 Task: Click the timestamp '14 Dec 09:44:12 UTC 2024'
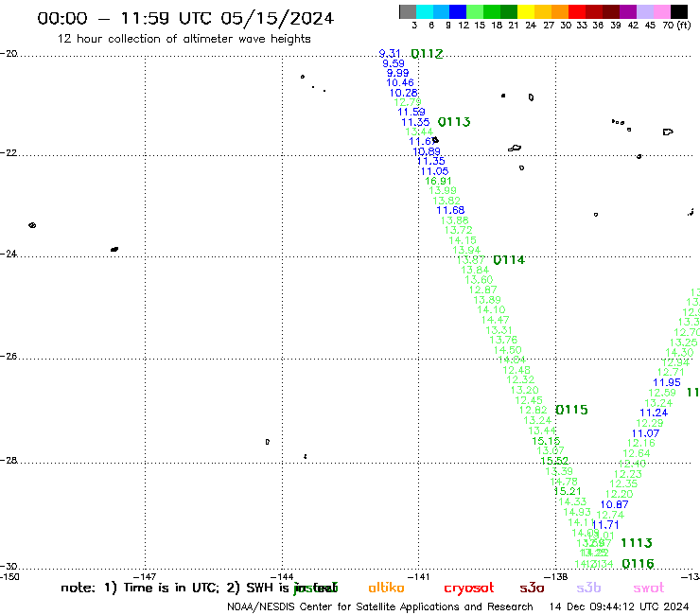pyautogui.click(x=619, y=607)
